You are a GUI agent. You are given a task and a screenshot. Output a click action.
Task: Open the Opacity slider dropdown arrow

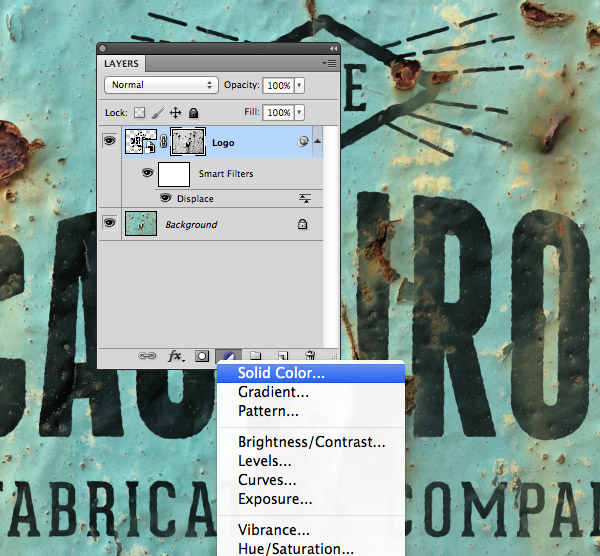(300, 85)
